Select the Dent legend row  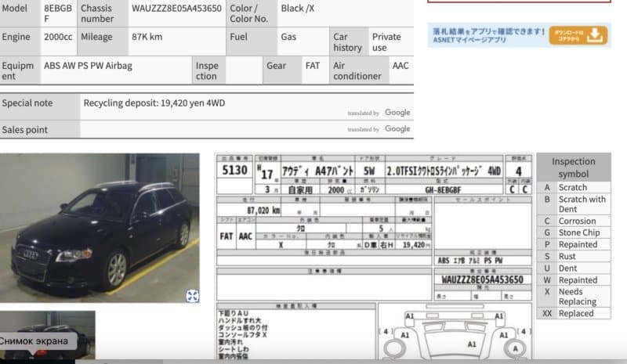(574, 268)
